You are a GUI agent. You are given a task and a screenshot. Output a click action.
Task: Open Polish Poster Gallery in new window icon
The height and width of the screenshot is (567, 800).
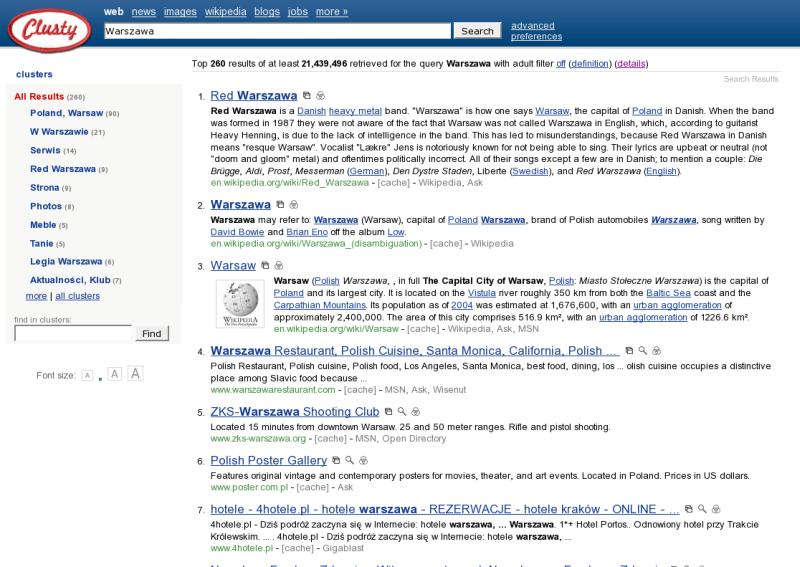click(336, 460)
